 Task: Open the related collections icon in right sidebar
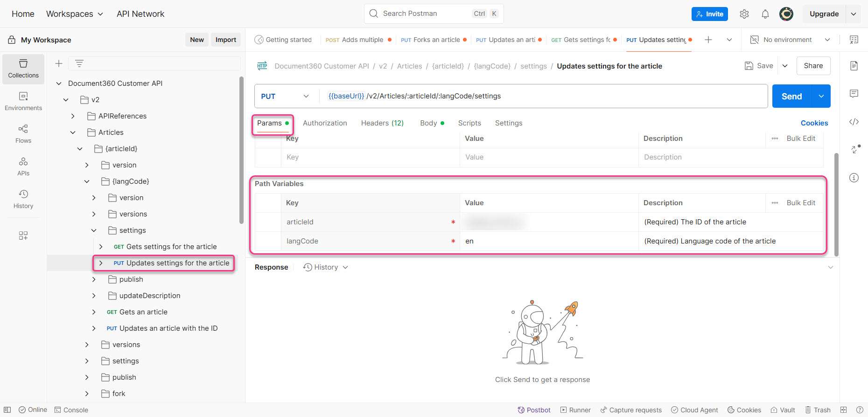(854, 150)
